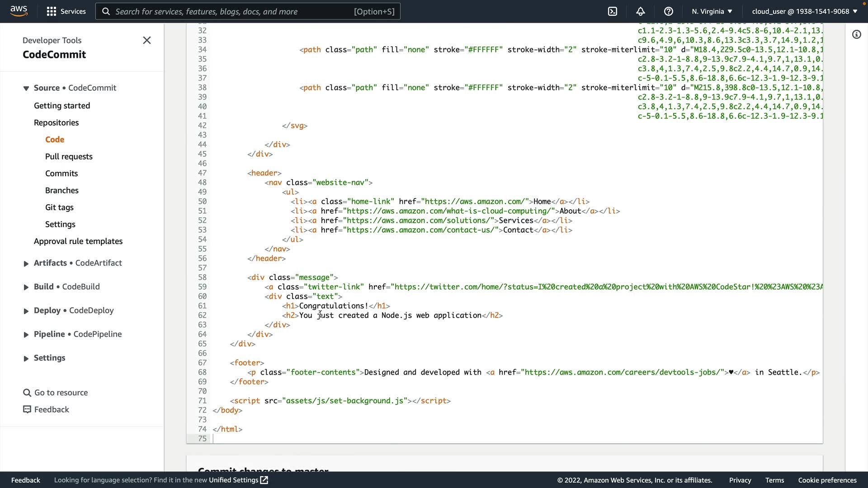Collapse the Source CodeCommit section
Viewport: 868px width, 488px height.
pos(26,88)
